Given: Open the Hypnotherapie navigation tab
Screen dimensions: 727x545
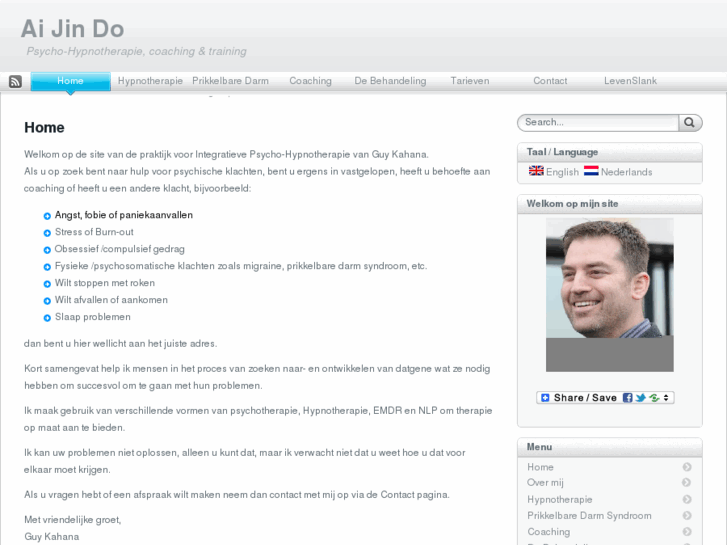Looking at the screenshot, I should (x=150, y=81).
